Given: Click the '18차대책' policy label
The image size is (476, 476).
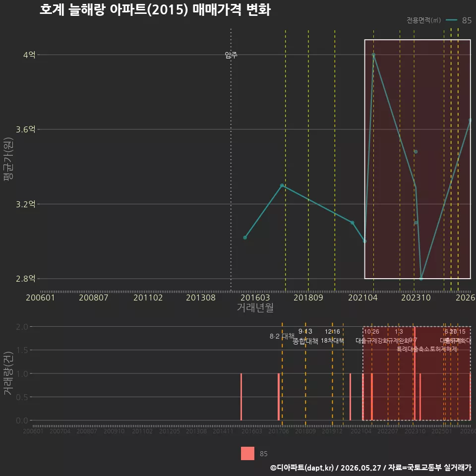Looking at the screenshot, I should [332, 341].
